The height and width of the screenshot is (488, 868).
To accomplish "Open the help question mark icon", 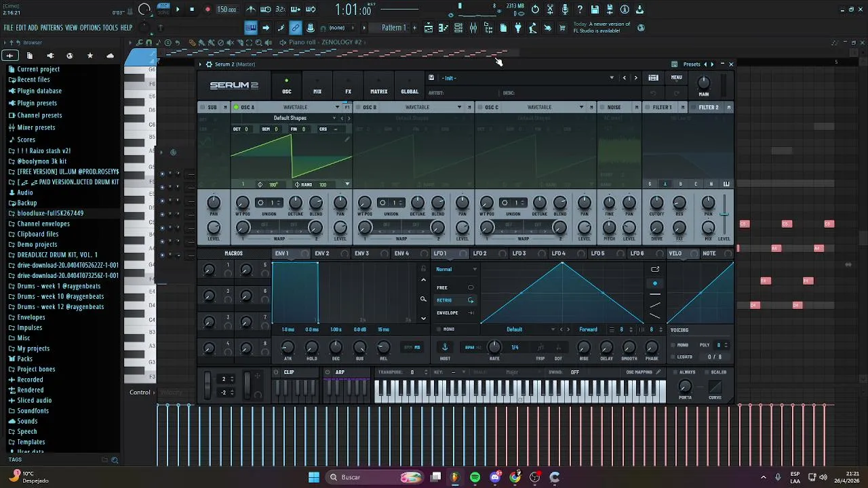I will coord(580,9).
